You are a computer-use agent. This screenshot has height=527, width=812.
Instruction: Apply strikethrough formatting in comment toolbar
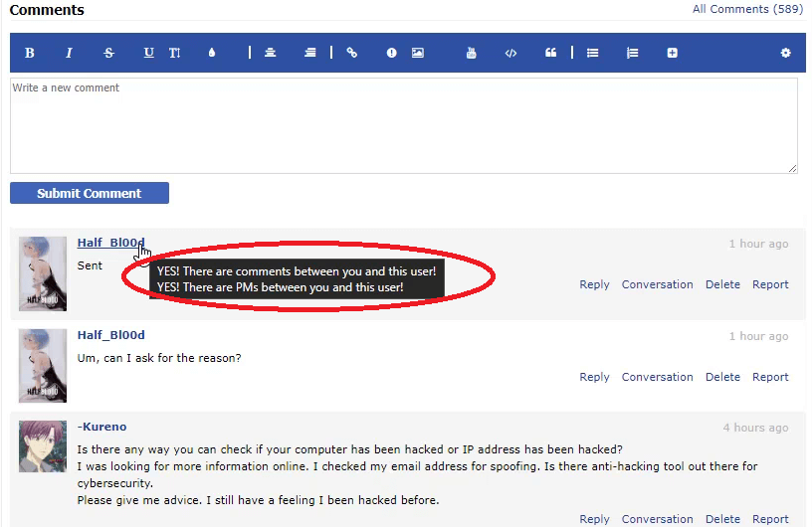[108, 53]
